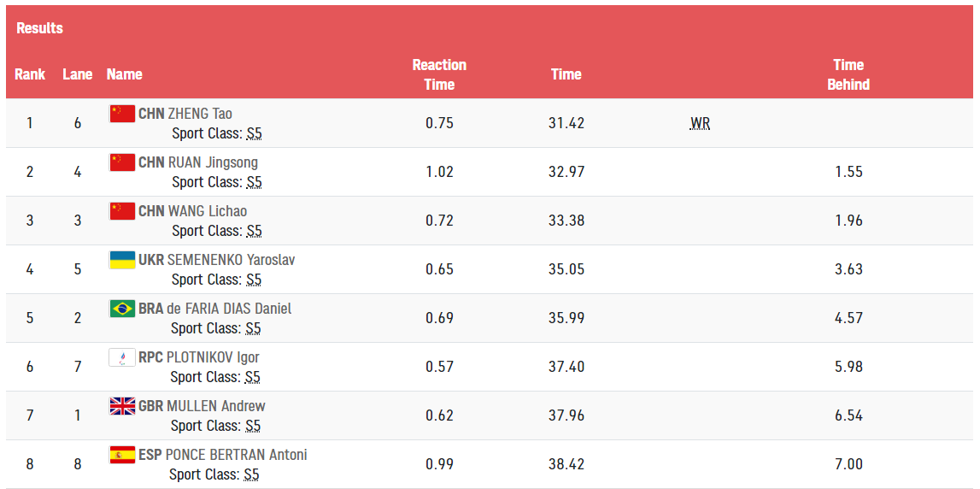This screenshot has height=489, width=980.
Task: Click the S5 class abbreviation under PONCE BERTRAN
Action: (x=251, y=474)
